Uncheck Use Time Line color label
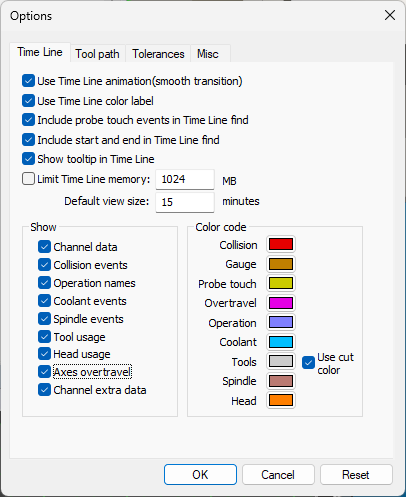 (28, 101)
